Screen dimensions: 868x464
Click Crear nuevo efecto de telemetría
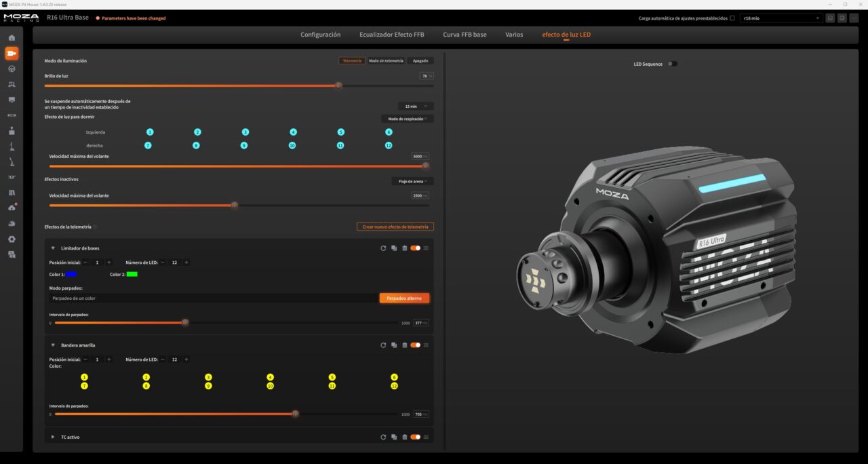click(x=395, y=227)
